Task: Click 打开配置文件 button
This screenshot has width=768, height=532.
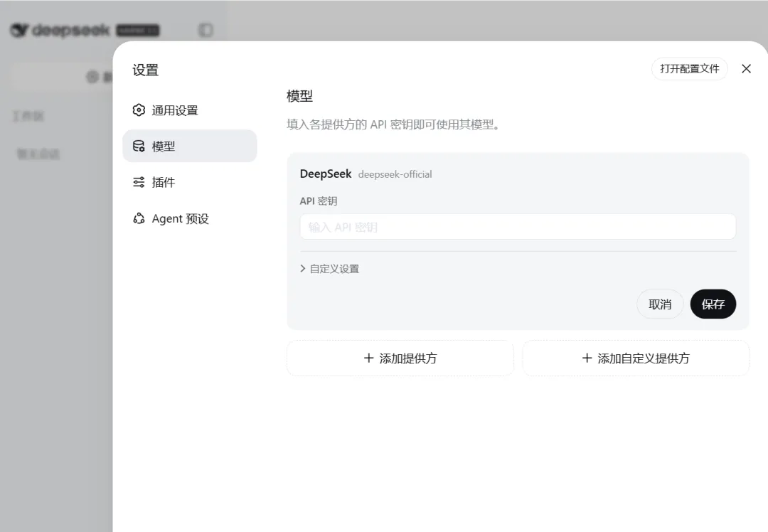Action: click(x=689, y=68)
